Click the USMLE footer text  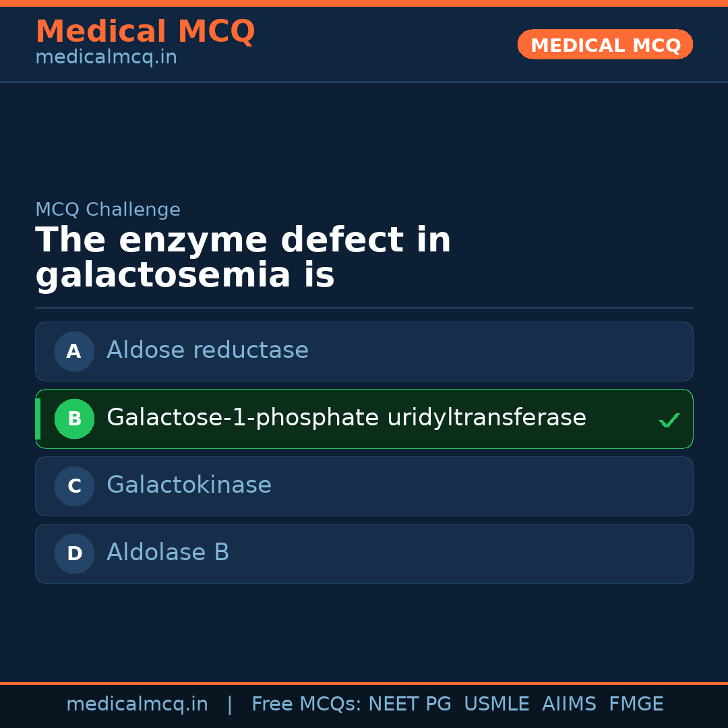pyautogui.click(x=496, y=704)
